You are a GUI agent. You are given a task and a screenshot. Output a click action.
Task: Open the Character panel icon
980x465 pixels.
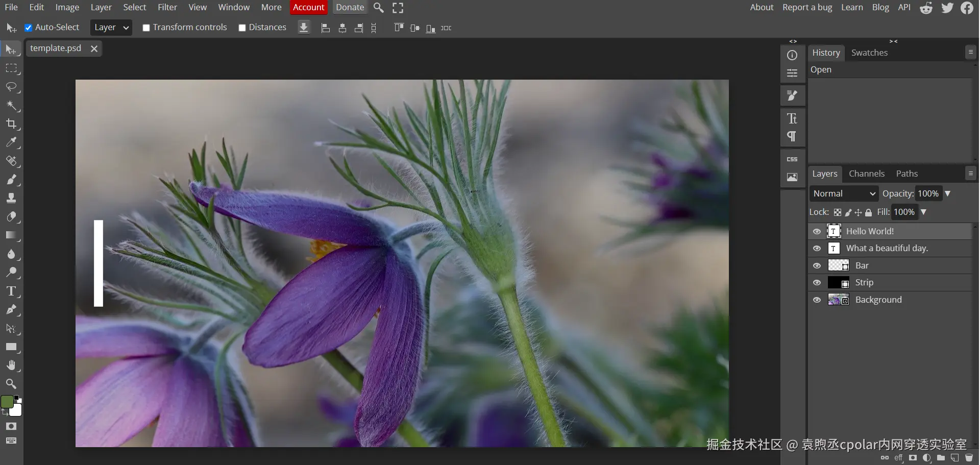pyautogui.click(x=792, y=118)
